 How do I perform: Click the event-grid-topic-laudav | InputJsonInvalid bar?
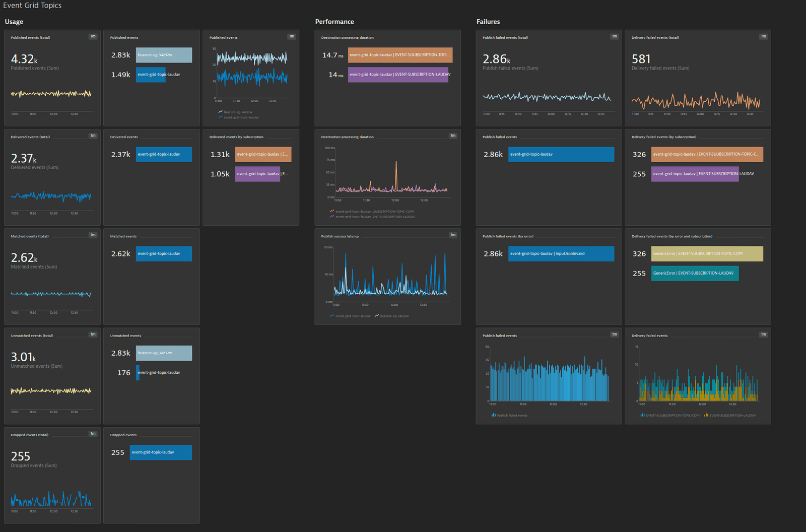[561, 253]
